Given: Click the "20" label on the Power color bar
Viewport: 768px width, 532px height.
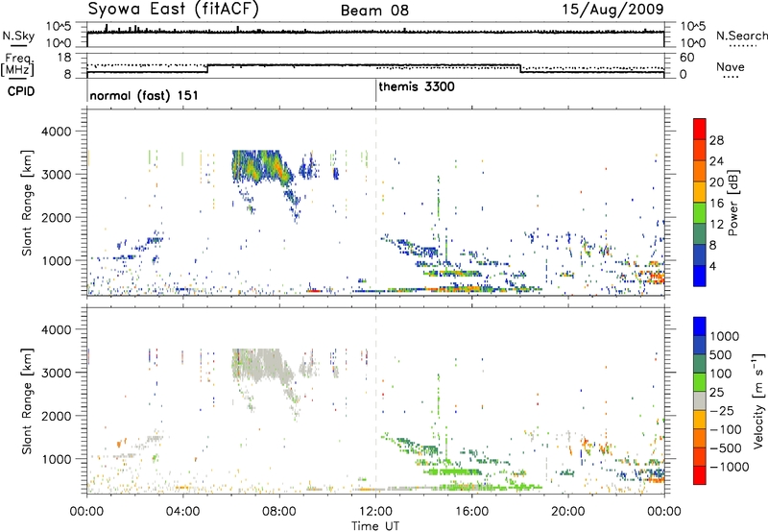Looking at the screenshot, I should tap(716, 182).
